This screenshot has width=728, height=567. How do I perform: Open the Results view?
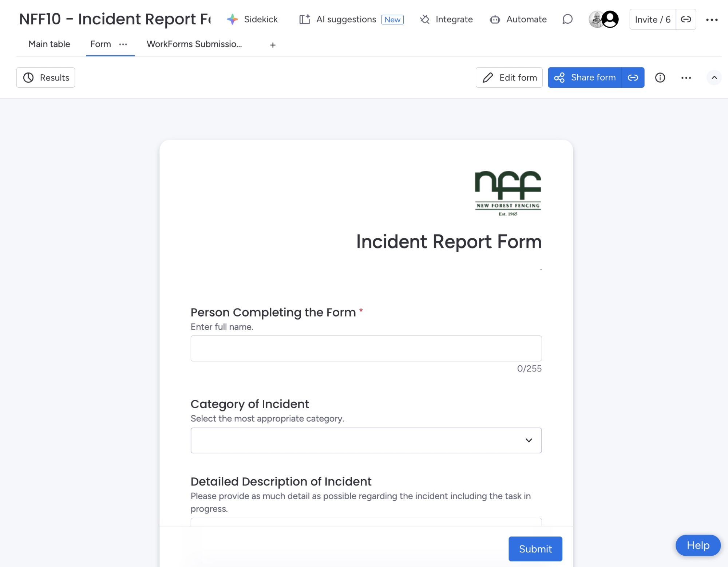pos(46,78)
